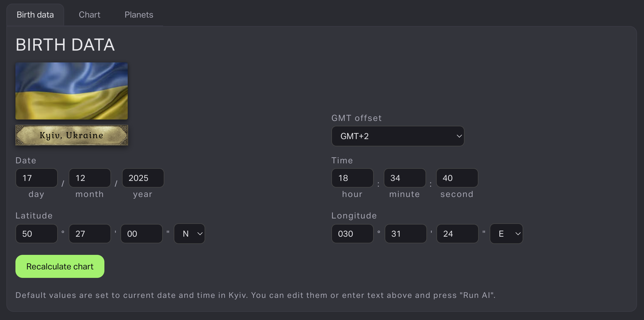
Task: Open the Planets tab
Action: point(139,15)
